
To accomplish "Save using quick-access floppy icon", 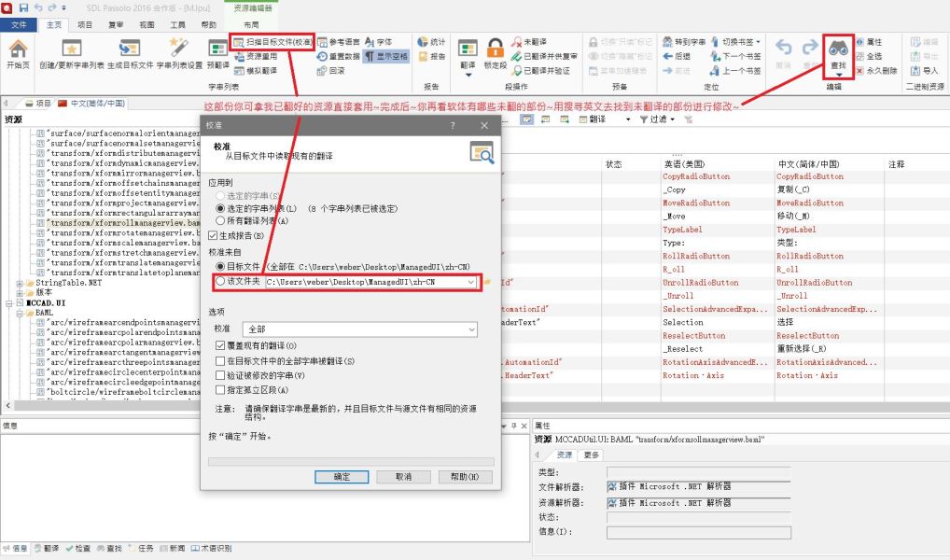I will 23,7.
